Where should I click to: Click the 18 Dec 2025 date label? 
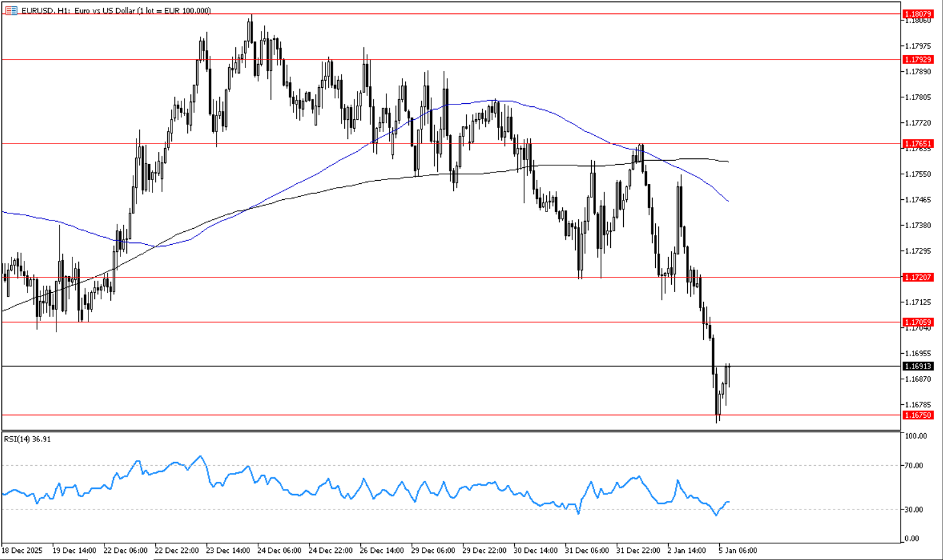coord(22,550)
